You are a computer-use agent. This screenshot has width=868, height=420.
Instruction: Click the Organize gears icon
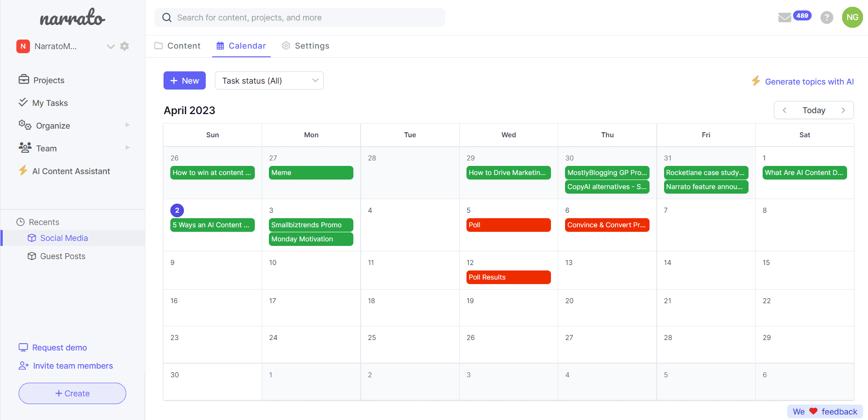(25, 125)
